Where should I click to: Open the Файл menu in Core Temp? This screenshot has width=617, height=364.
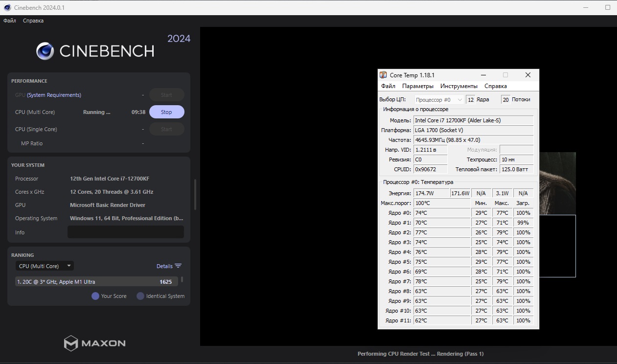(388, 86)
